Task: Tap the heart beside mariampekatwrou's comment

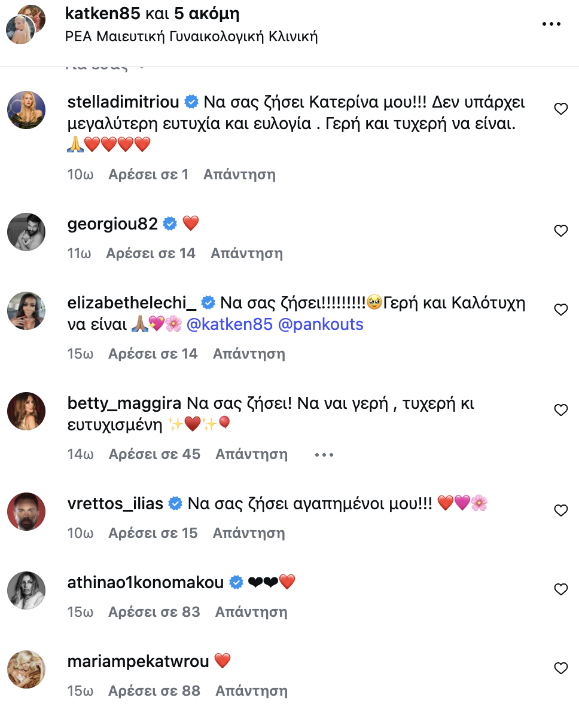Action: click(560, 668)
